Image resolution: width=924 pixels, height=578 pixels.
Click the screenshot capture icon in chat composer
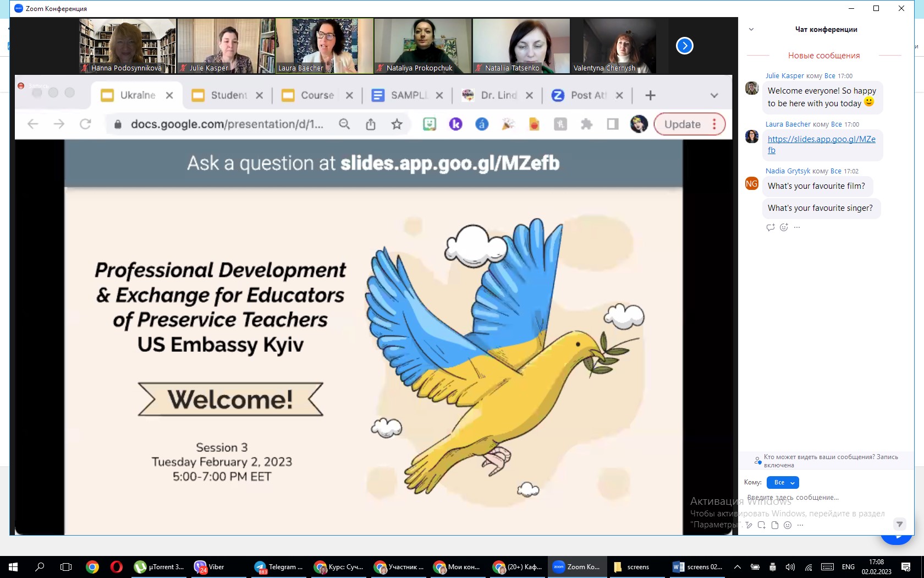click(761, 525)
